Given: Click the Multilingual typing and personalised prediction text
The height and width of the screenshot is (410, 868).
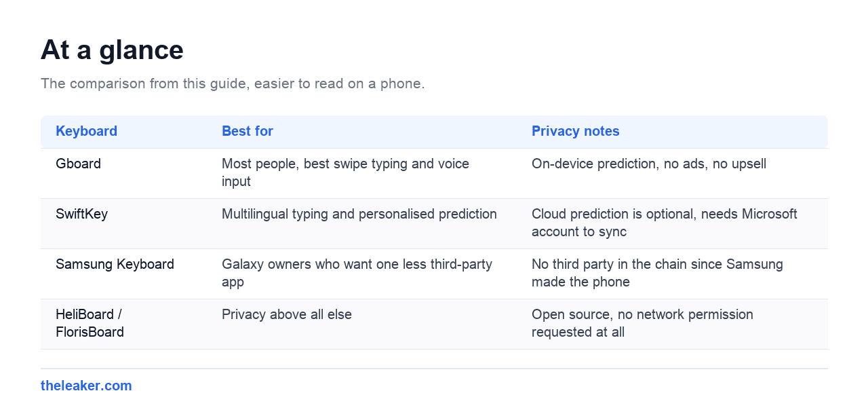Looking at the screenshot, I should (x=359, y=214).
